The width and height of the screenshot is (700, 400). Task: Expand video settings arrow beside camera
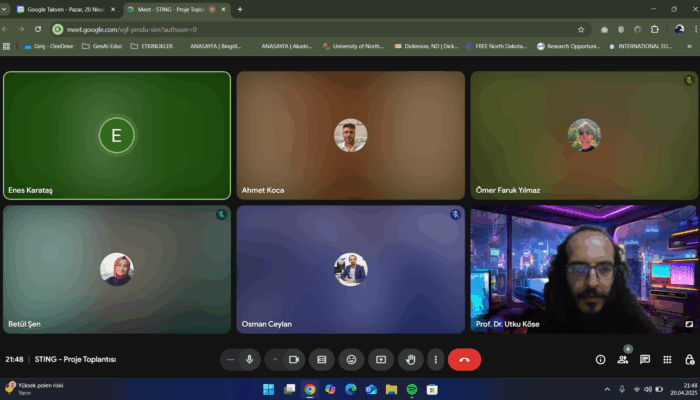[275, 359]
